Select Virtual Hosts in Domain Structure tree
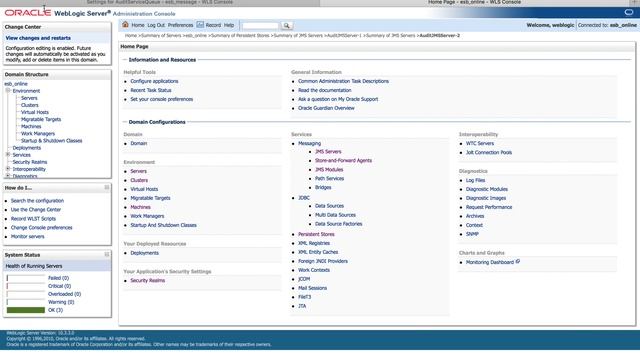Image resolution: width=640 pixels, height=360 pixels. 35,112
